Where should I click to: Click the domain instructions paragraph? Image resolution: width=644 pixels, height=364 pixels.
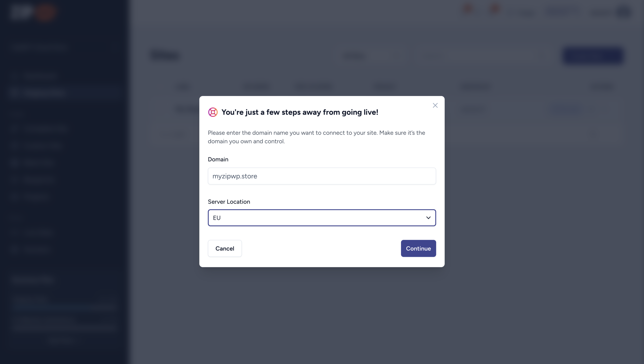[x=316, y=137]
